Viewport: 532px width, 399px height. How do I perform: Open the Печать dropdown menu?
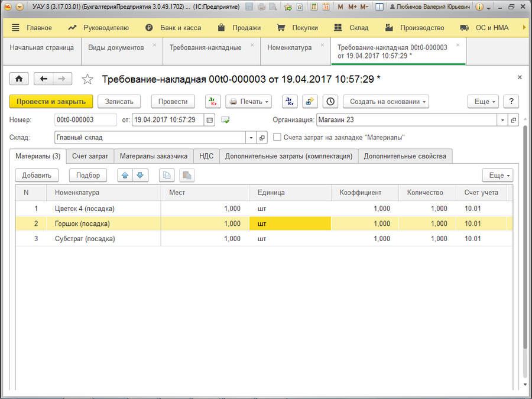click(x=248, y=102)
